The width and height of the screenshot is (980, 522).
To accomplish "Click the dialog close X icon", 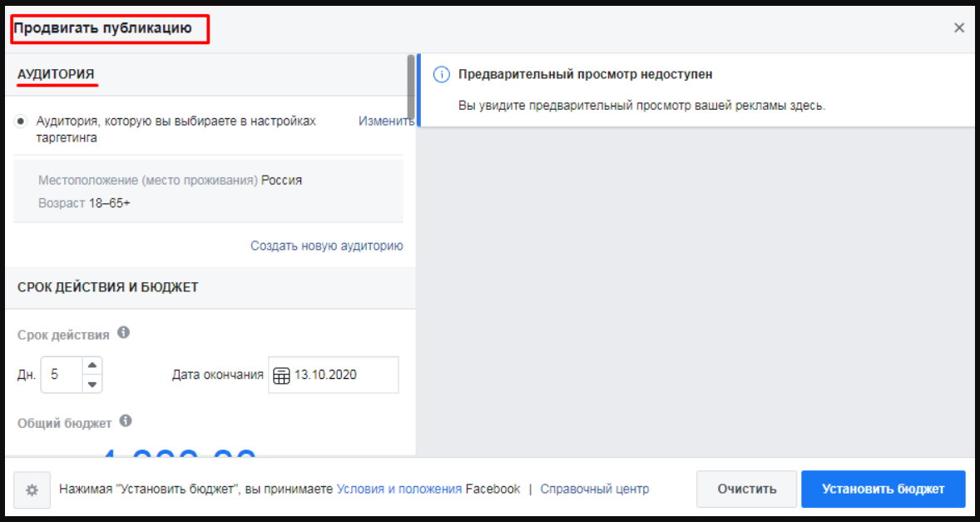I will pos(959,27).
